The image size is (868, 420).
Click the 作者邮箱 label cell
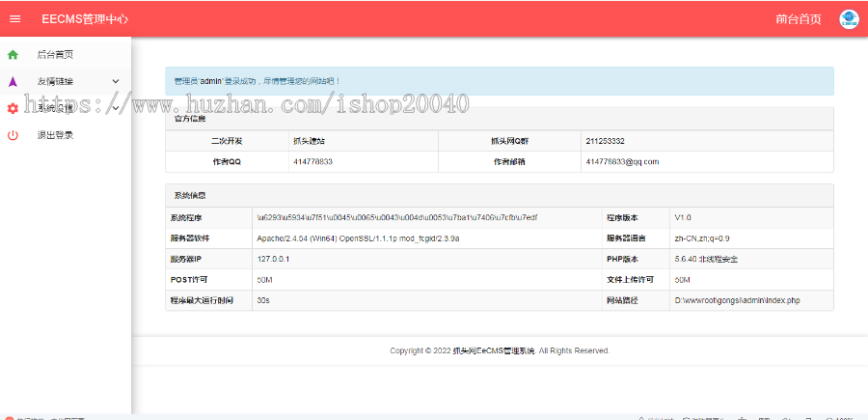coord(511,162)
